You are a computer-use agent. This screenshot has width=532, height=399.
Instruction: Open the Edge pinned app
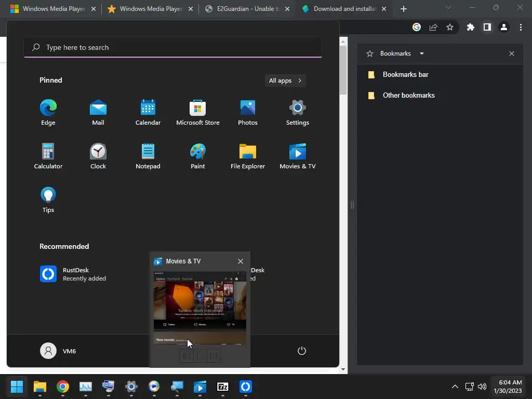point(48,113)
